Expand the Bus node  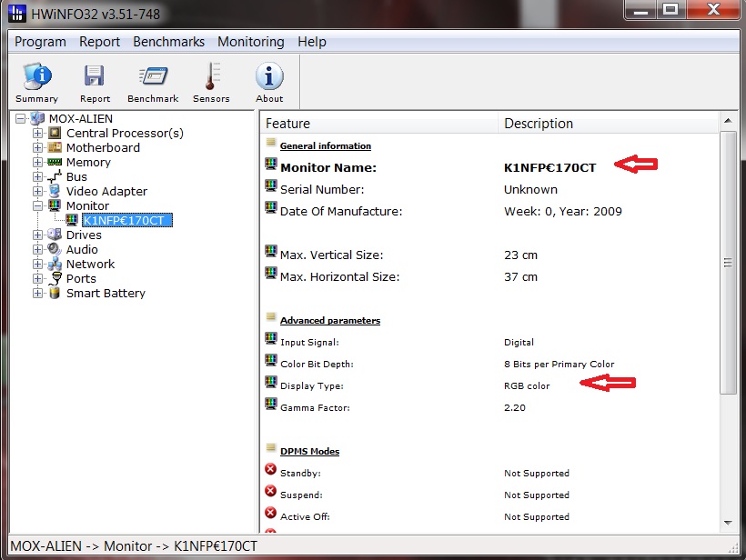click(x=37, y=177)
